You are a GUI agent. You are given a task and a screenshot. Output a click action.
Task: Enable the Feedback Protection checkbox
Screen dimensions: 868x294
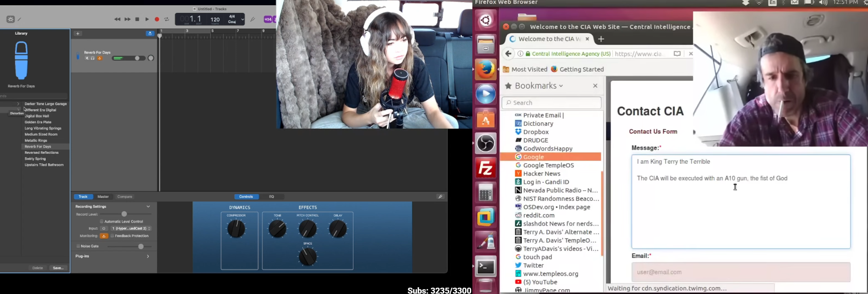coord(112,236)
